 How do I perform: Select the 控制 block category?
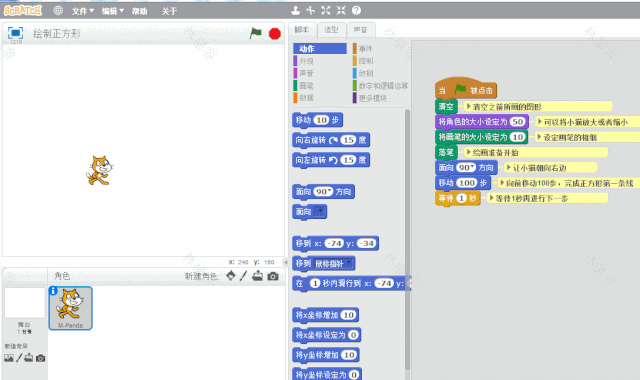coord(366,61)
